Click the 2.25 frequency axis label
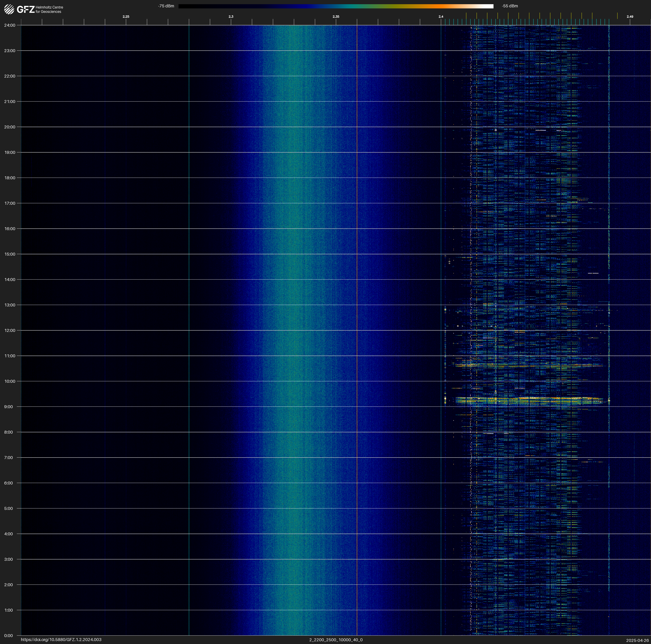This screenshot has width=651, height=644. 126,17
